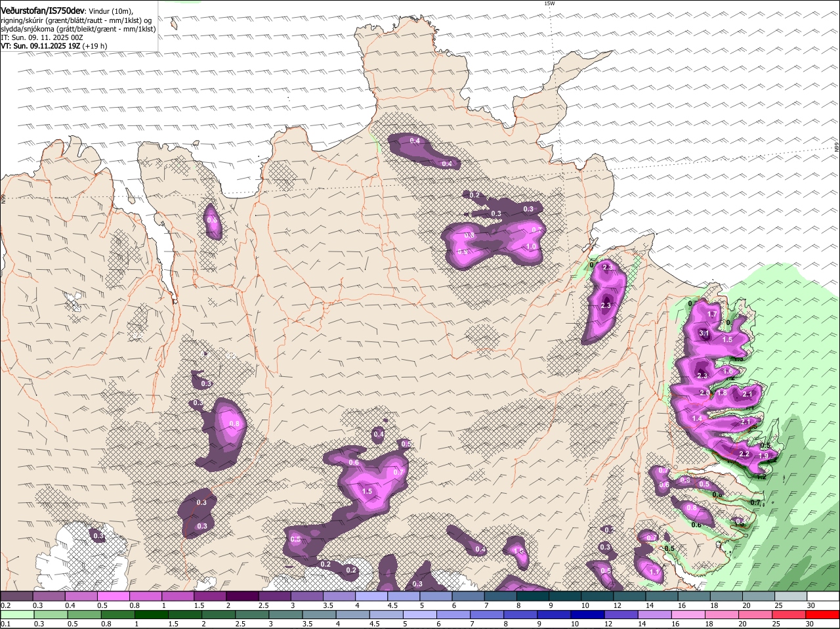This screenshot has height=629, width=840.
Task: Click the 'slydda/snjókoma' legend description line
Action: (x=78, y=29)
